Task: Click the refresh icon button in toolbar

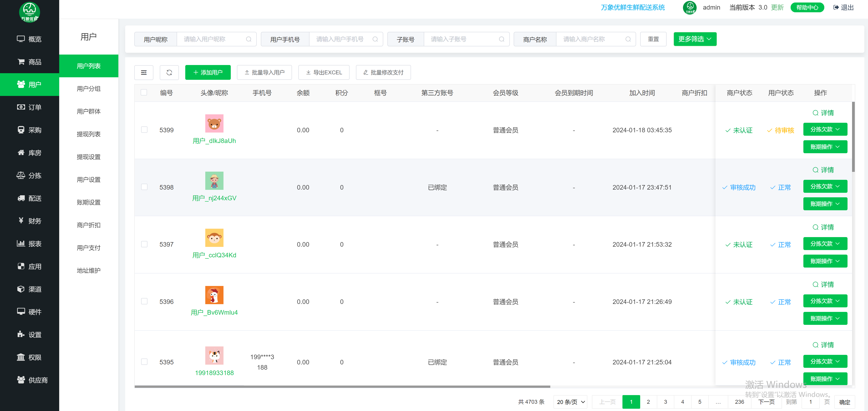Action: 169,72
